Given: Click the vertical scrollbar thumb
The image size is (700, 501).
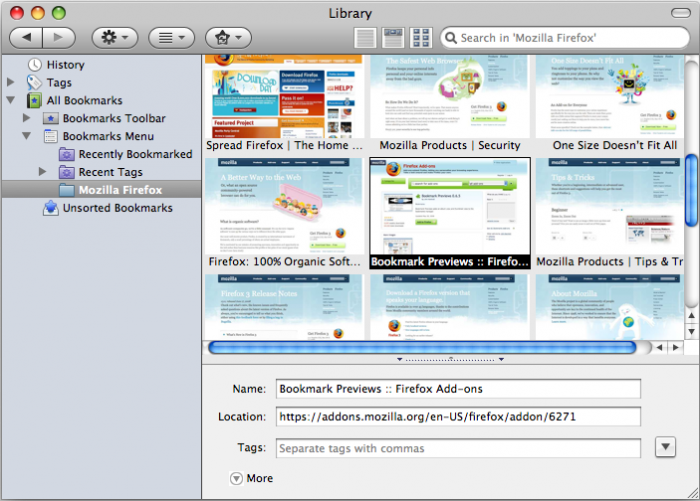Looking at the screenshot, I should click(692, 191).
